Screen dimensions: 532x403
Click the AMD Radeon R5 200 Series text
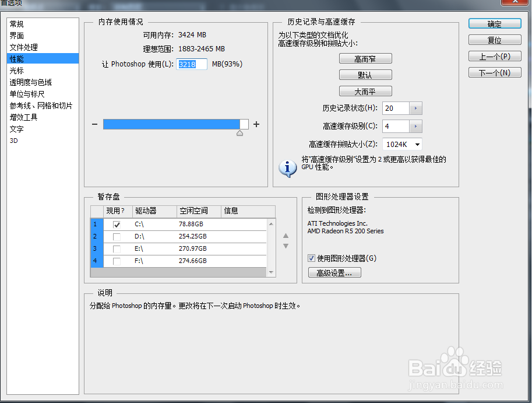coord(346,231)
